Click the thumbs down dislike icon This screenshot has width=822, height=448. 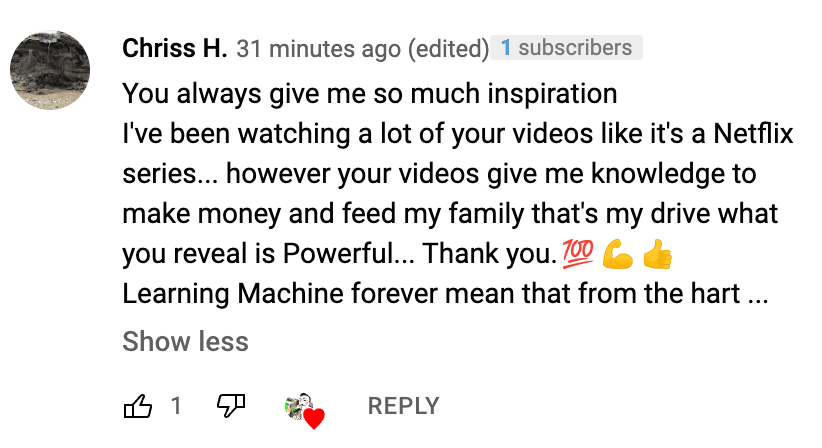pyautogui.click(x=231, y=405)
